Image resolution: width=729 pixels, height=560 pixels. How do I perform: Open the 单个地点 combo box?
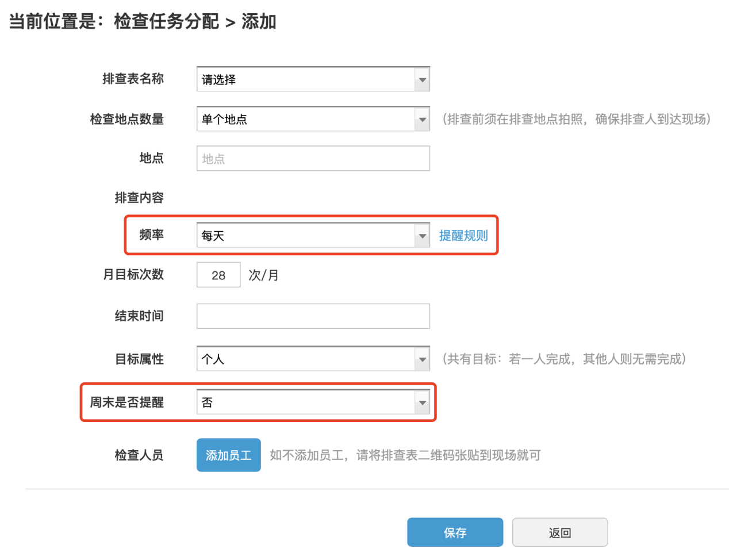[x=313, y=120]
